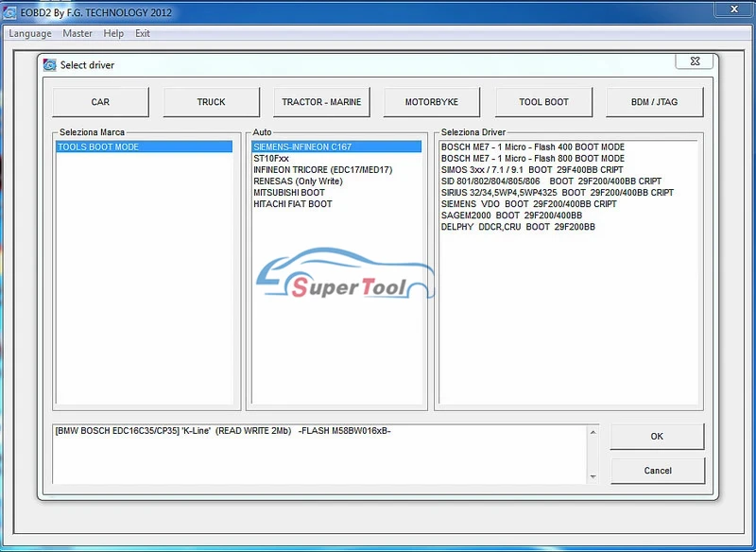Click the Exit menu item
The height and width of the screenshot is (552, 756).
click(x=143, y=33)
